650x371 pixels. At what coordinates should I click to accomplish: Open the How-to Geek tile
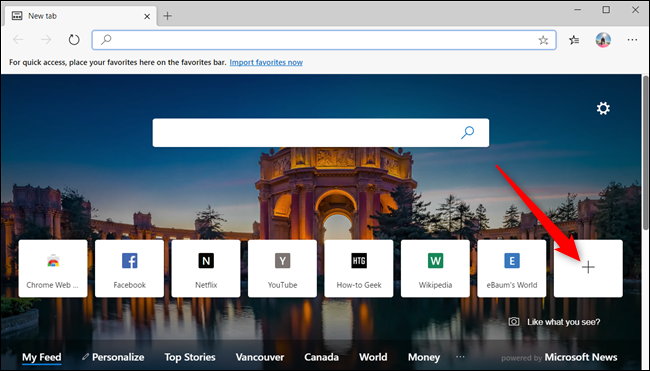tap(359, 268)
